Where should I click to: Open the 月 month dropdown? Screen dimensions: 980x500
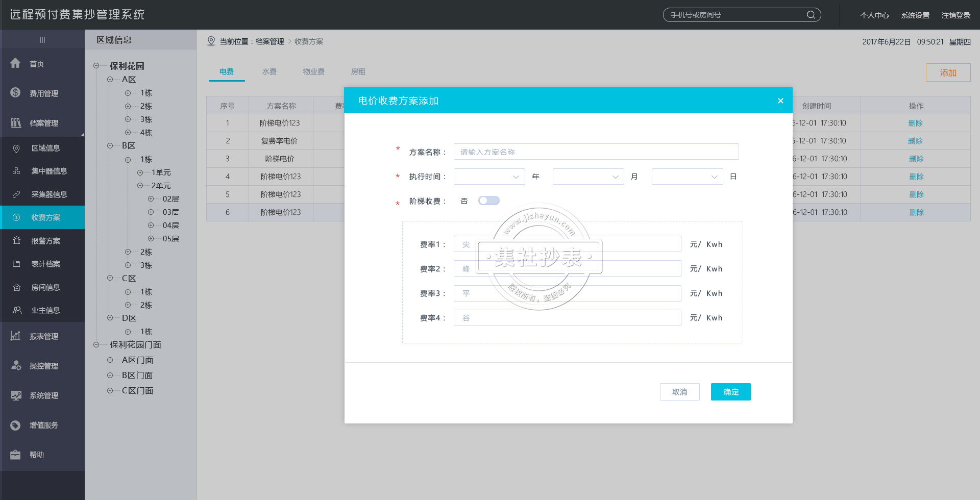[588, 177]
